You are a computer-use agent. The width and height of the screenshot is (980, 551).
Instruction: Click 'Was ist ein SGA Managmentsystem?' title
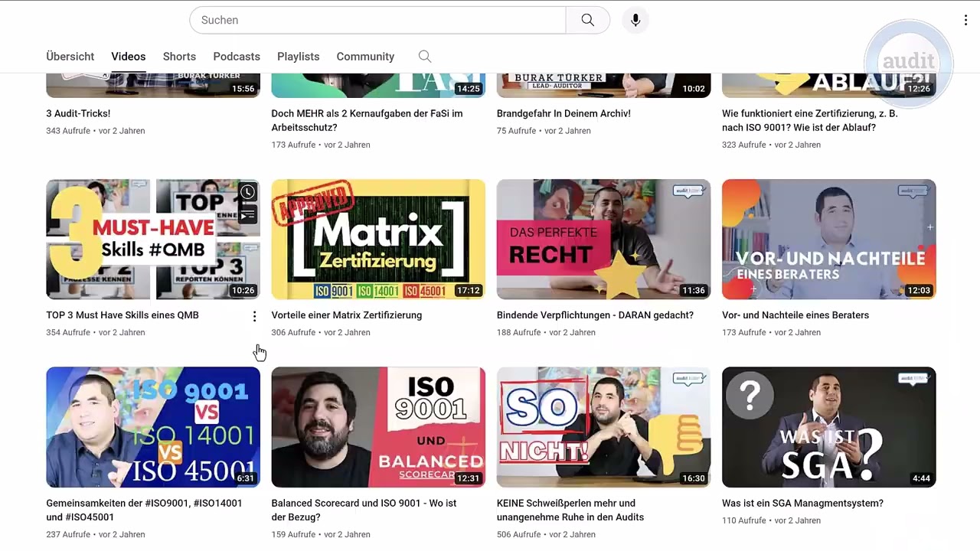point(802,504)
